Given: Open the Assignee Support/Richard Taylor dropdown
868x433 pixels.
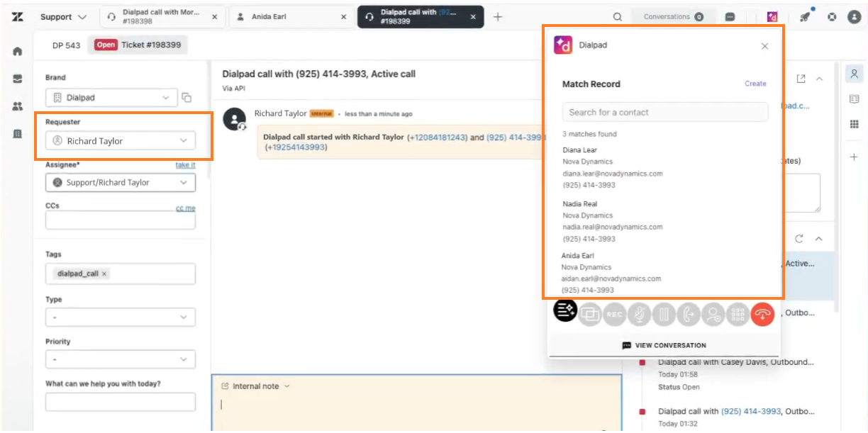Looking at the screenshot, I should click(x=121, y=182).
